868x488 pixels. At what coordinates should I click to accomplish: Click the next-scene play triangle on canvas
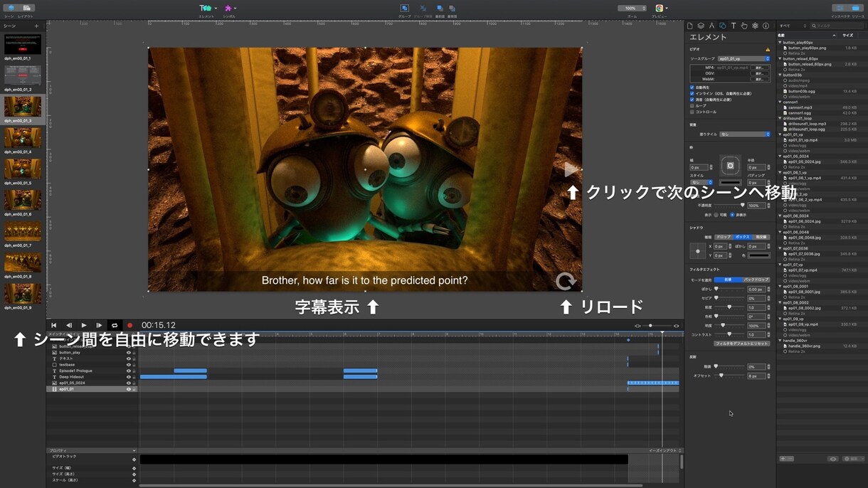pyautogui.click(x=570, y=170)
